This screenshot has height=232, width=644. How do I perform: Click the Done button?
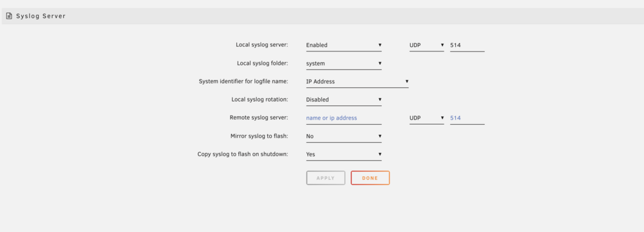(x=370, y=178)
